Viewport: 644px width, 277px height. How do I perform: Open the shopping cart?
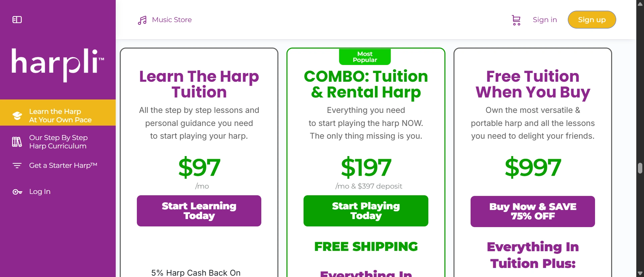[516, 20]
